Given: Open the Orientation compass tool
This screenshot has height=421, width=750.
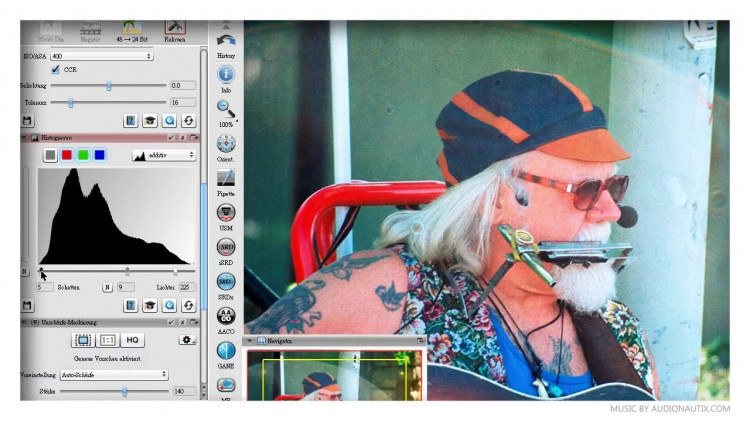Looking at the screenshot, I should pos(226,144).
